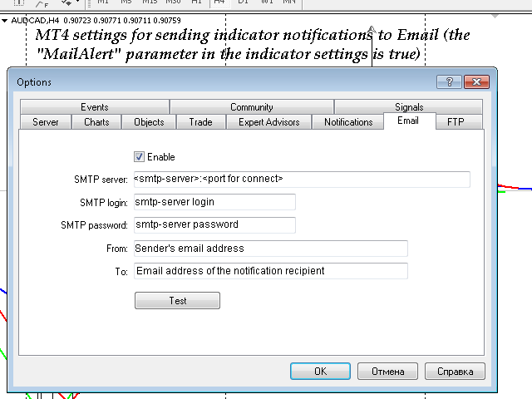Open the Expert Advisors tab
532x399 pixels.
(268, 122)
